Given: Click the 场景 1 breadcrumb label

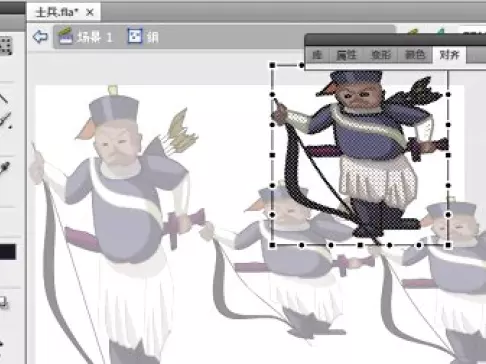Looking at the screenshot, I should click(x=95, y=37).
